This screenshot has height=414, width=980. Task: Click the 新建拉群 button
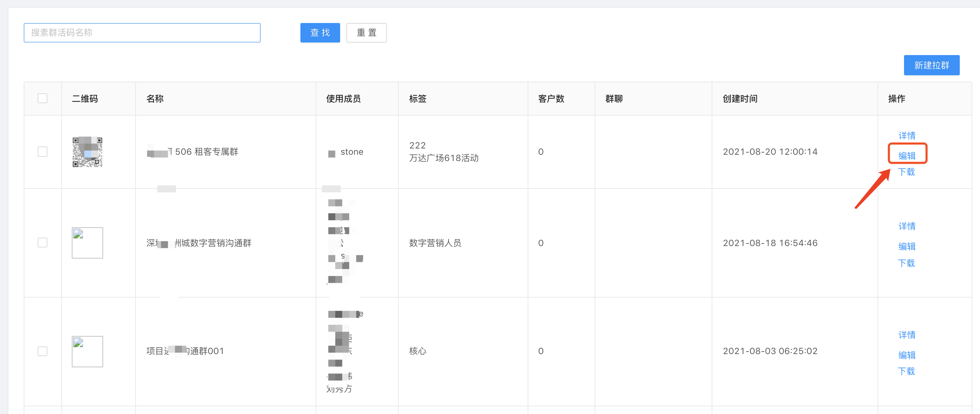coord(931,66)
